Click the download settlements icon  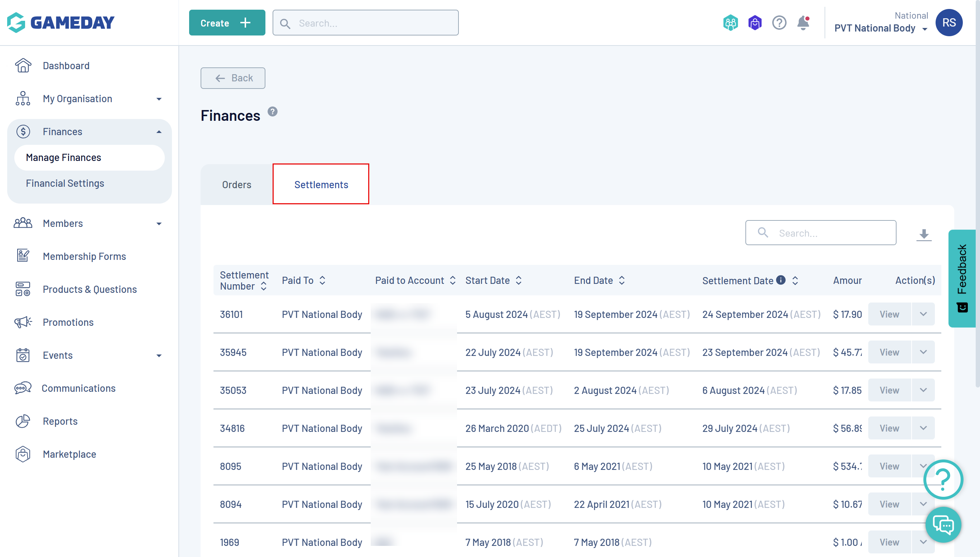tap(924, 234)
